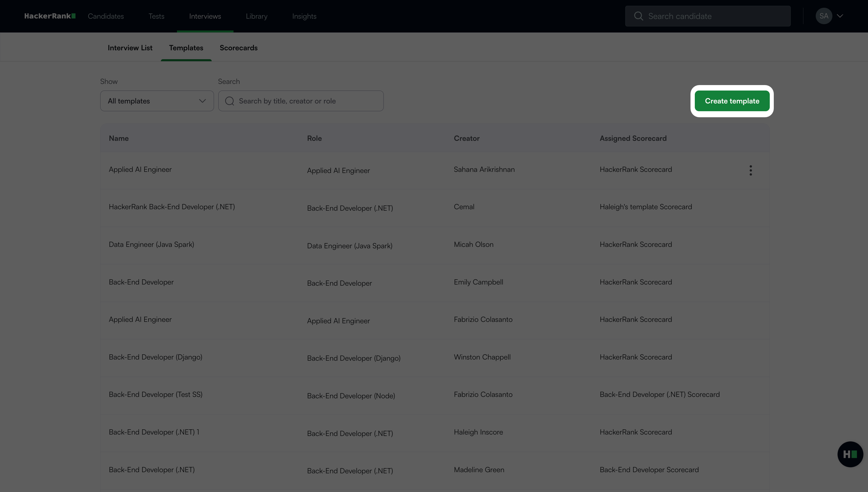Open HackerRank Back-End Developer (.NET) template
This screenshot has width=868, height=492.
click(x=171, y=207)
